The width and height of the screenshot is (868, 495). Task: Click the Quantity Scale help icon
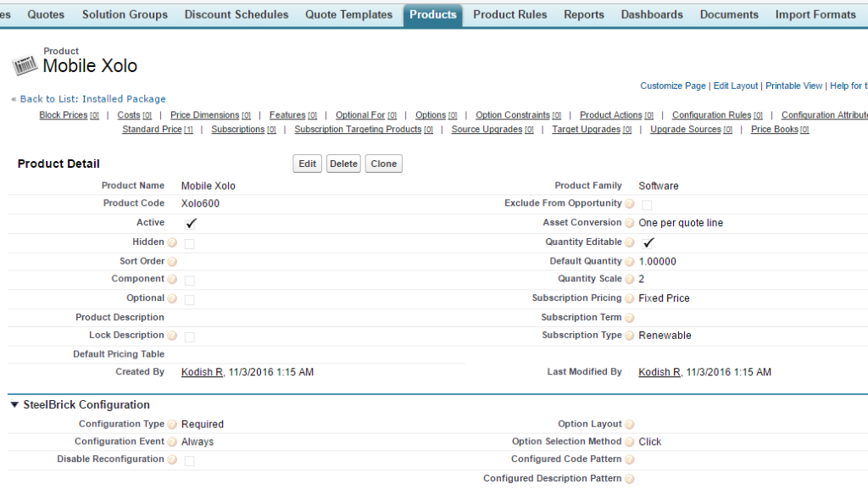click(x=630, y=279)
